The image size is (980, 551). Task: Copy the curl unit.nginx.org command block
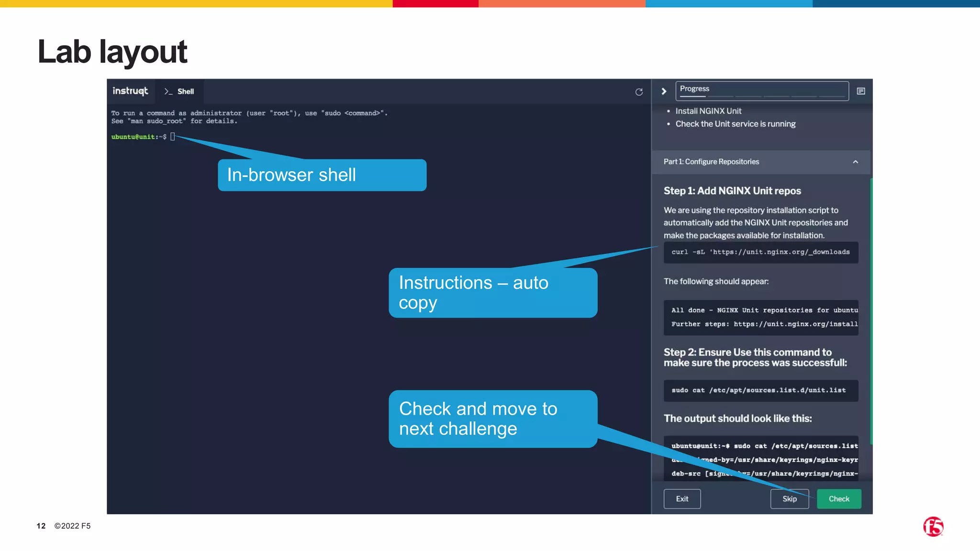[760, 252]
